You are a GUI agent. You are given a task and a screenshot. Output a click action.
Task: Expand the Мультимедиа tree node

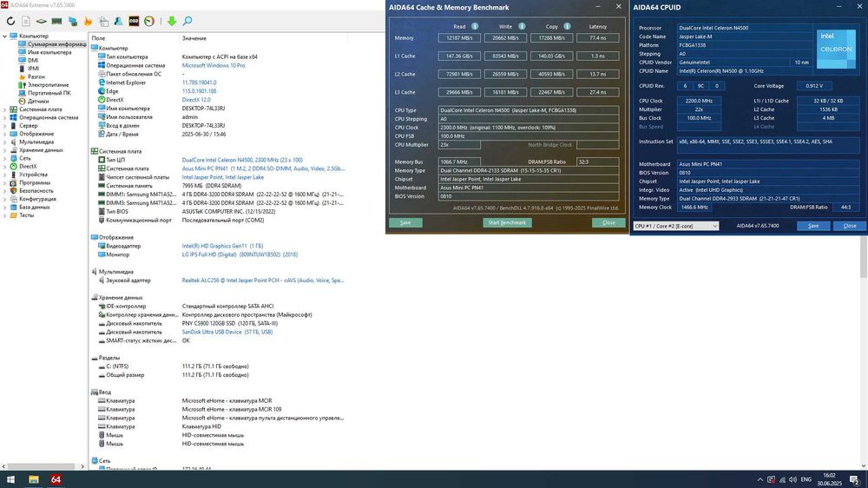click(x=5, y=142)
